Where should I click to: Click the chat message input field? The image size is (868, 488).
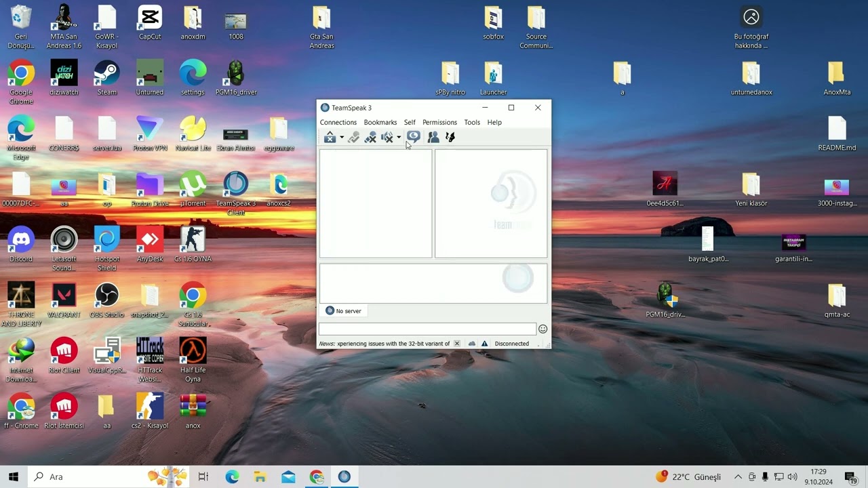coord(427,329)
